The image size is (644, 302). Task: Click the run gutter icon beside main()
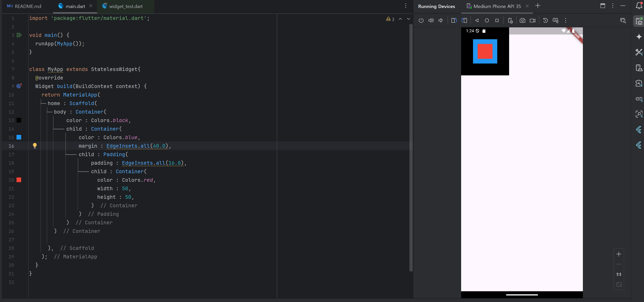point(19,35)
